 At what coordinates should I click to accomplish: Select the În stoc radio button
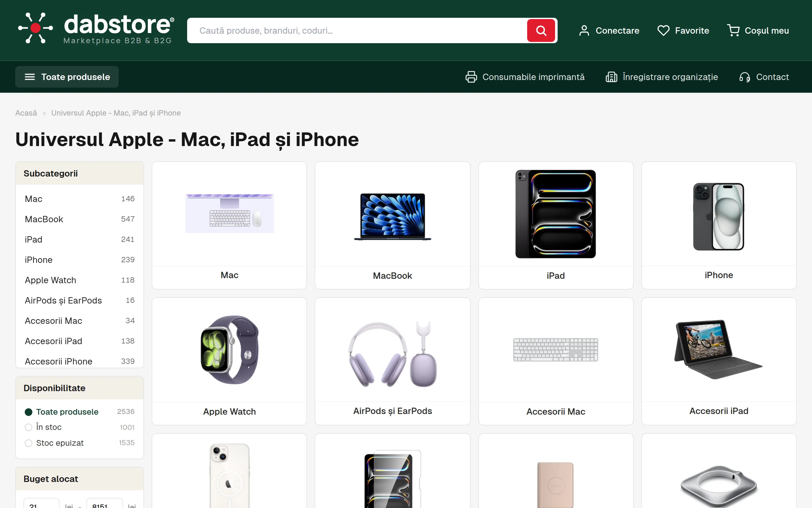point(29,427)
